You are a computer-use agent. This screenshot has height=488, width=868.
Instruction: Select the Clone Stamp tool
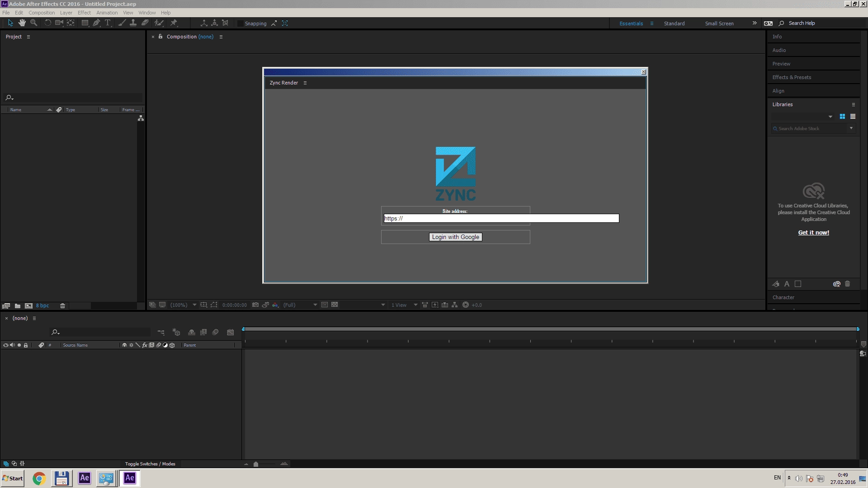[133, 23]
